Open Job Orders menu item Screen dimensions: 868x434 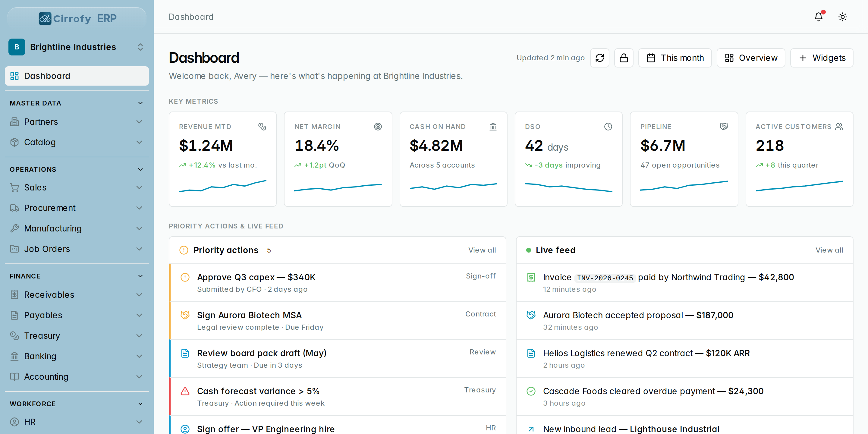77,249
